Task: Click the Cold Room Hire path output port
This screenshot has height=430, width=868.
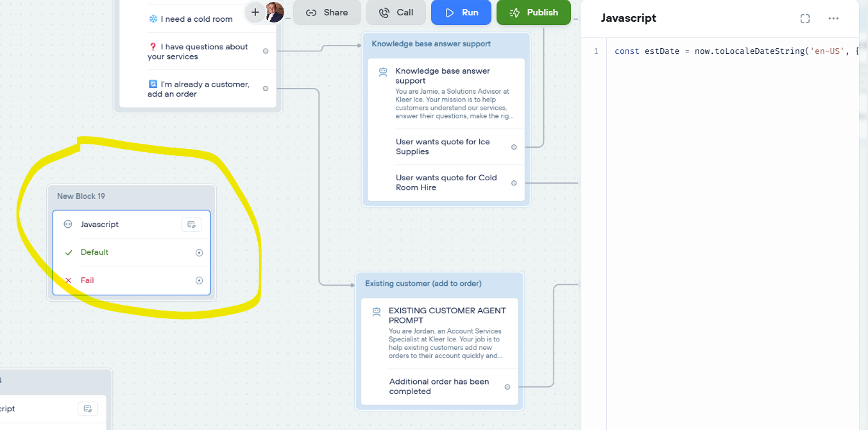Action: point(514,183)
